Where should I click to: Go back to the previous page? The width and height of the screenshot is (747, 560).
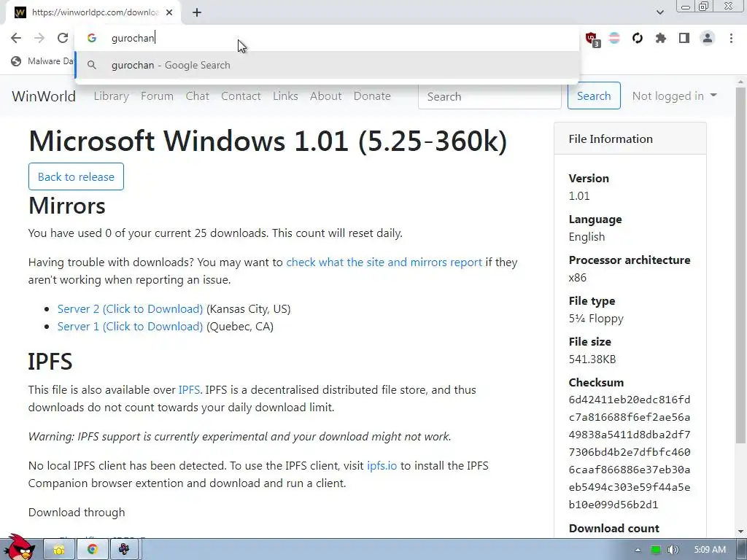coord(16,38)
